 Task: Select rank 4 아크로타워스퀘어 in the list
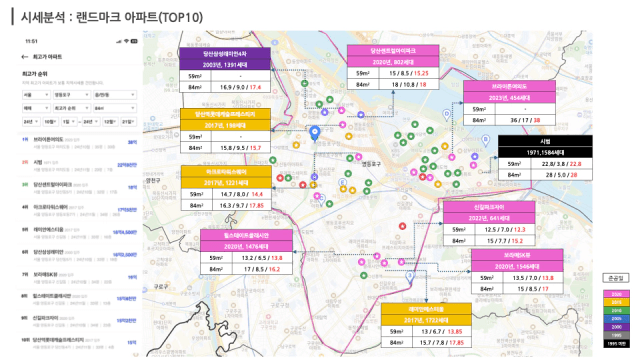click(79, 210)
